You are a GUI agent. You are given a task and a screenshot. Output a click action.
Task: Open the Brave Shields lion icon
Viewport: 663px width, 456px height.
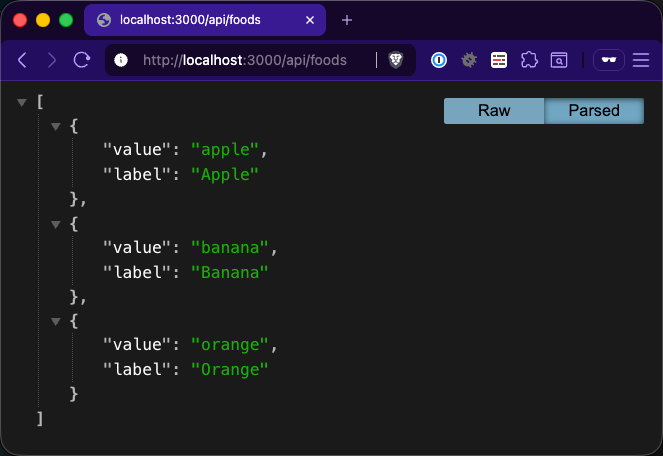(x=396, y=60)
